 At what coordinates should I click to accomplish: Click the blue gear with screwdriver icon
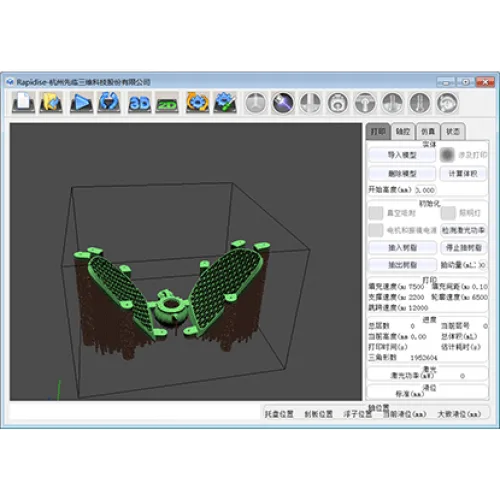click(225, 102)
